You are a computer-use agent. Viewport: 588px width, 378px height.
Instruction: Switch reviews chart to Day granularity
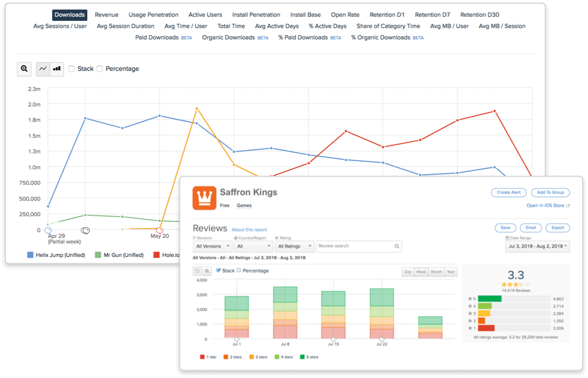[408, 272]
